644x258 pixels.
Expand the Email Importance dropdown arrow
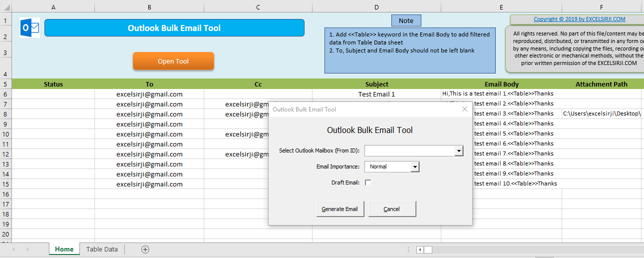(415, 166)
